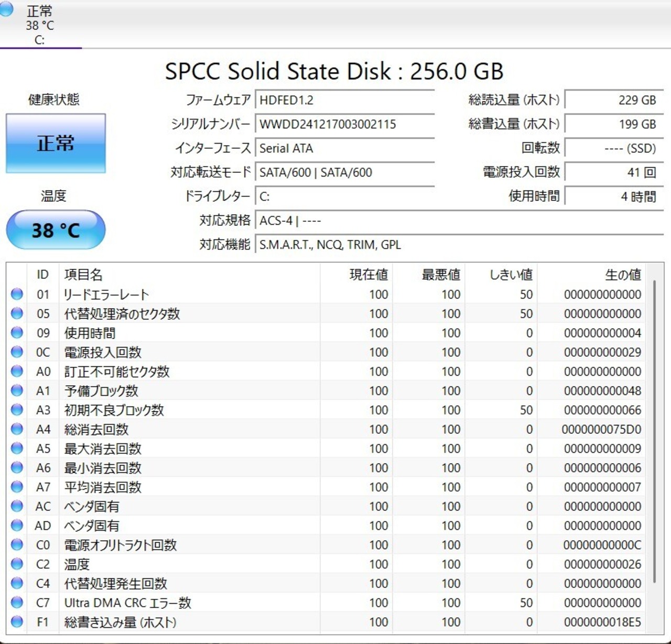The width and height of the screenshot is (671, 644).
Task: Click the status icon for Ultra DMA CRC row
Action: (17, 603)
